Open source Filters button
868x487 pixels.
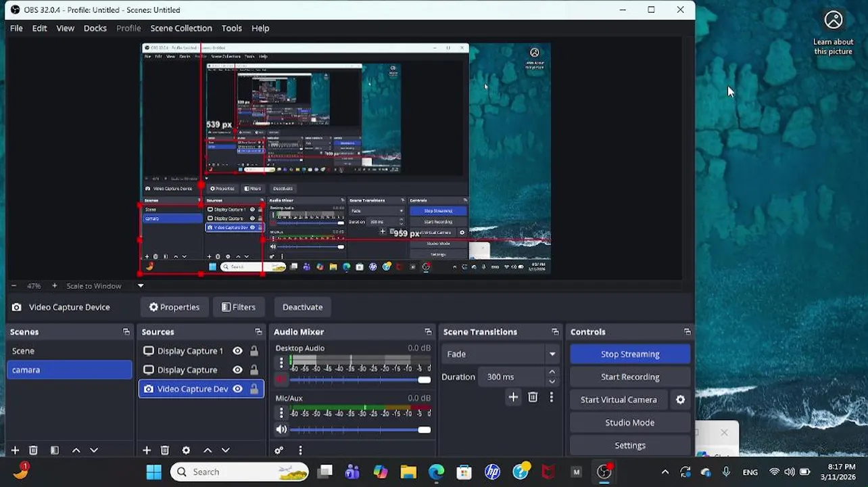[x=239, y=307]
